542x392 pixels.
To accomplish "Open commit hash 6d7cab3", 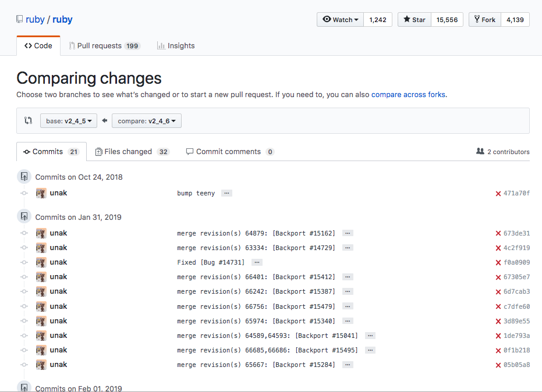I will coord(516,291).
